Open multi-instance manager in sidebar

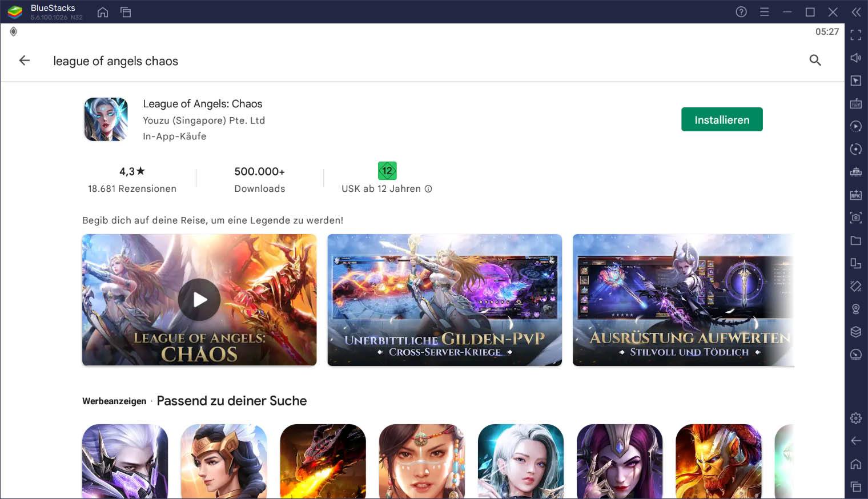coord(855,263)
